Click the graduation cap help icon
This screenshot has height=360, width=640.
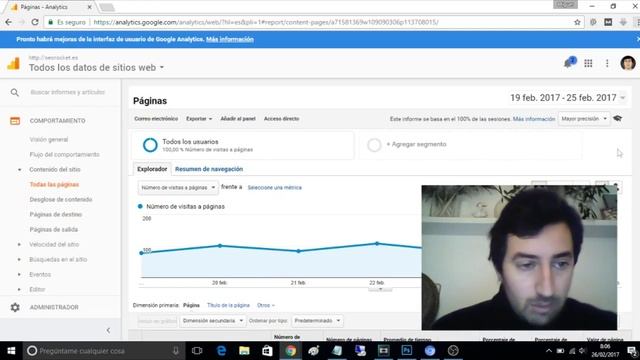618,118
